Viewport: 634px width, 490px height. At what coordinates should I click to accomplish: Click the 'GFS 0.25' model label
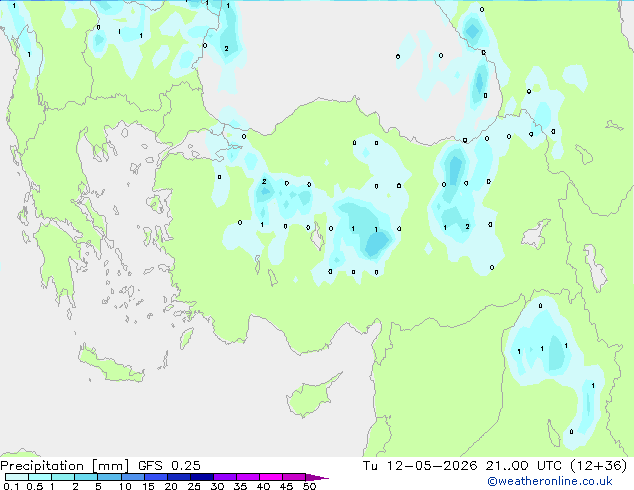click(169, 466)
